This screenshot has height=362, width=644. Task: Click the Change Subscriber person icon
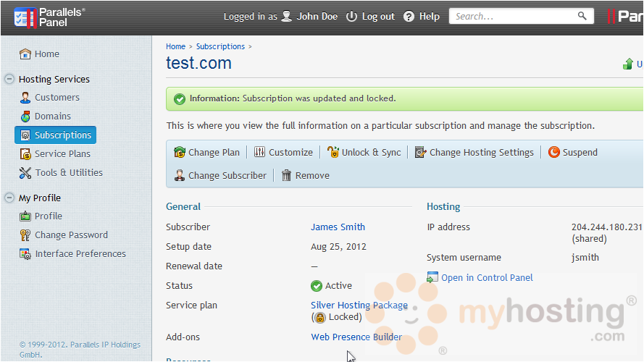[x=179, y=175]
